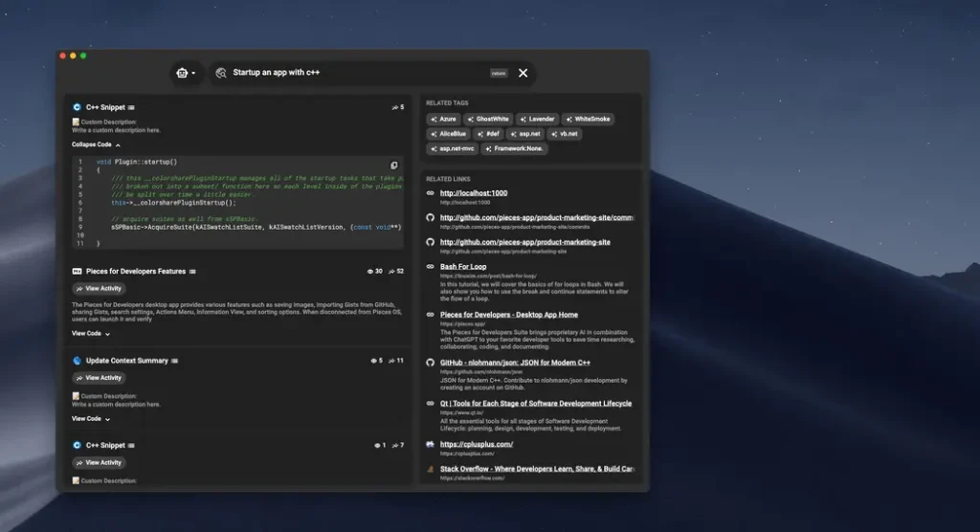This screenshot has width=980, height=532.
Task: Select the #def related tag
Action: pos(489,134)
